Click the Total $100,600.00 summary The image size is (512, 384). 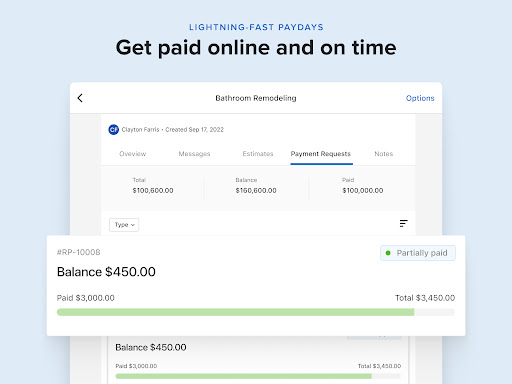[153, 186]
